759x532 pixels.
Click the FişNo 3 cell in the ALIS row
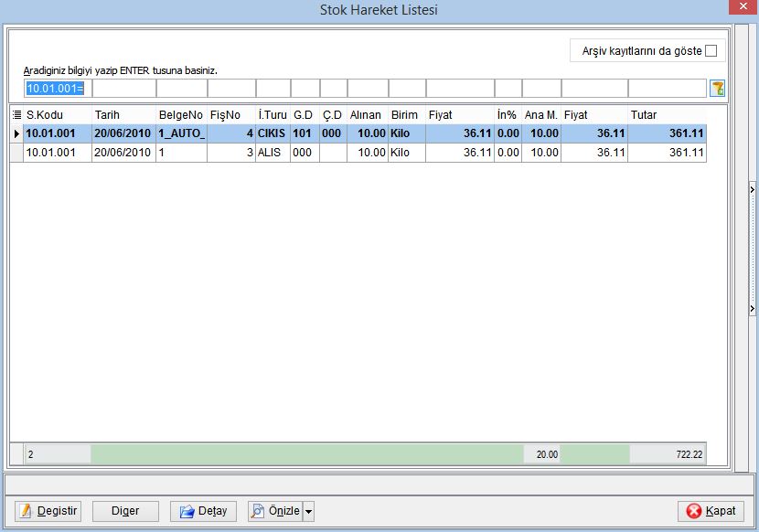pos(231,153)
